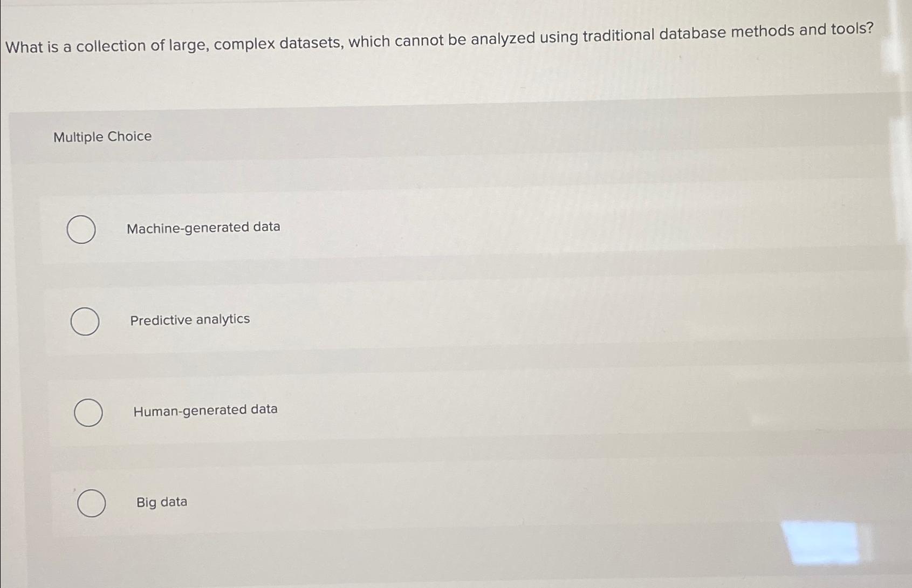The height and width of the screenshot is (588, 912).
Task: Select the Predictive analytics radio button
Action: (x=85, y=321)
